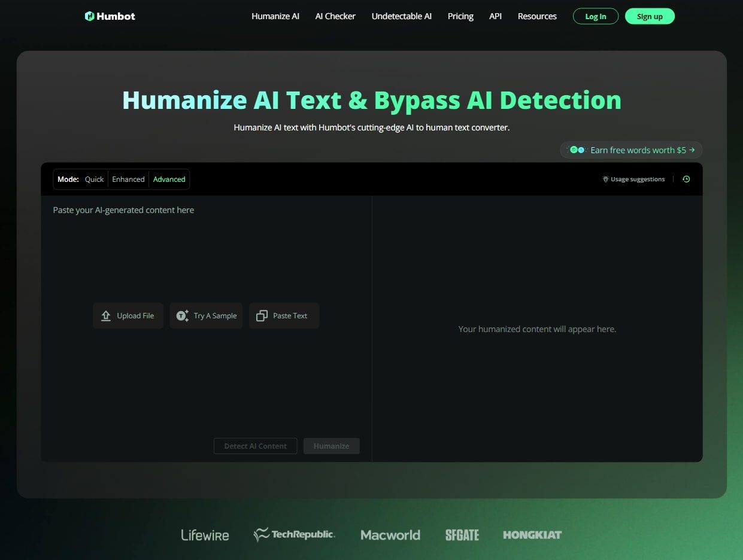This screenshot has width=743, height=560.
Task: Click the upload arrow icon
Action: [106, 316]
